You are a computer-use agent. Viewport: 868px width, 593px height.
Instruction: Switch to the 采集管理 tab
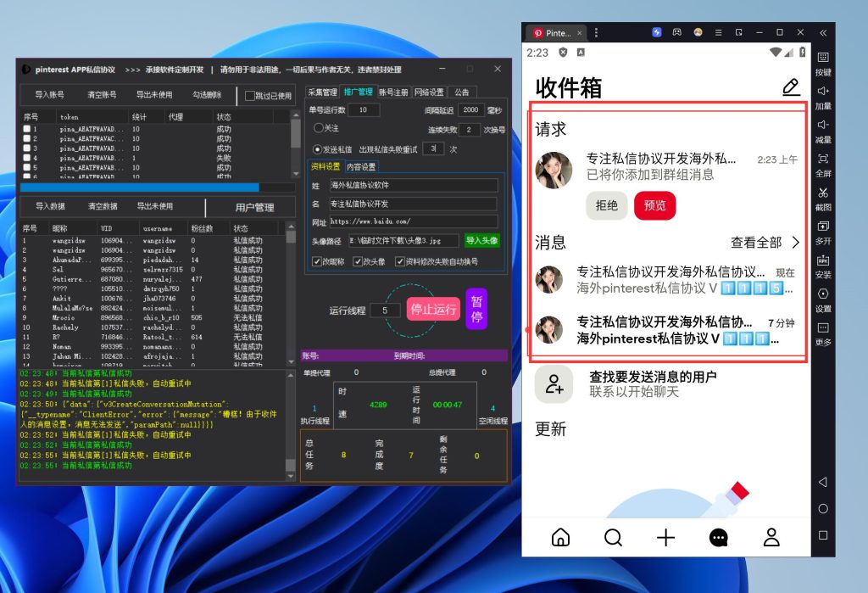(322, 92)
